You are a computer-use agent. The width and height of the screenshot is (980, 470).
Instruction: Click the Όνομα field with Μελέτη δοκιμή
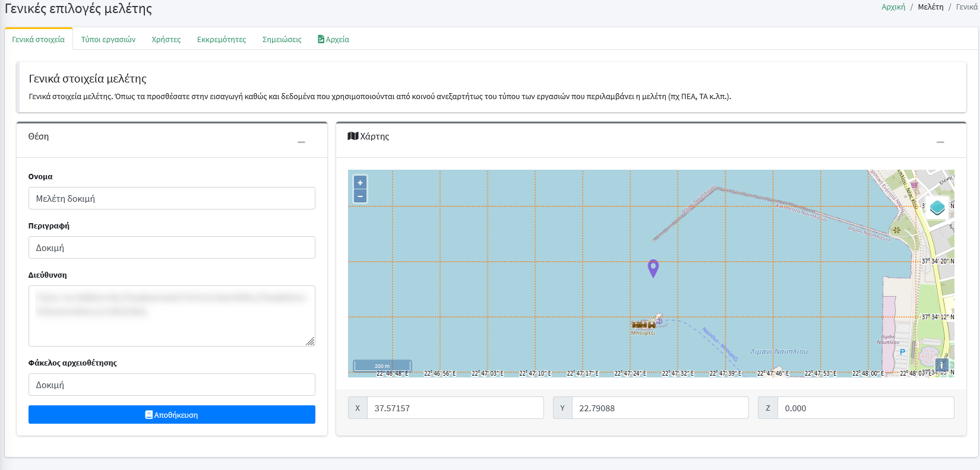172,199
